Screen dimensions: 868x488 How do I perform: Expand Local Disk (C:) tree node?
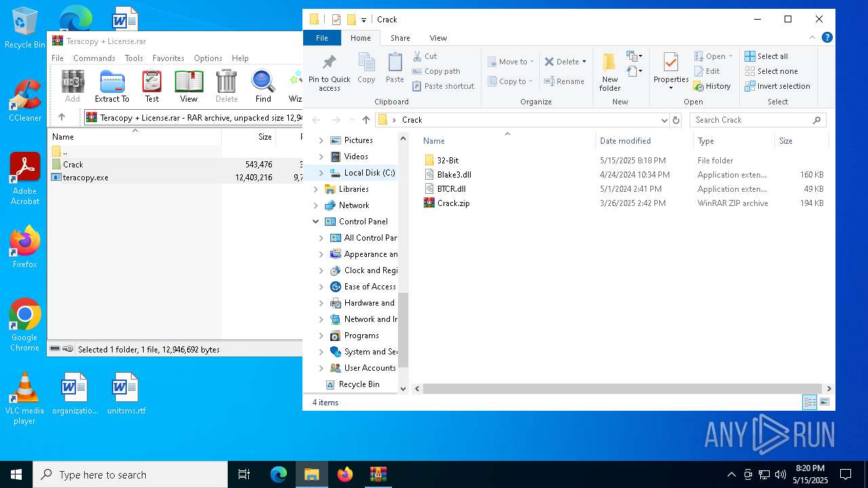coord(321,173)
